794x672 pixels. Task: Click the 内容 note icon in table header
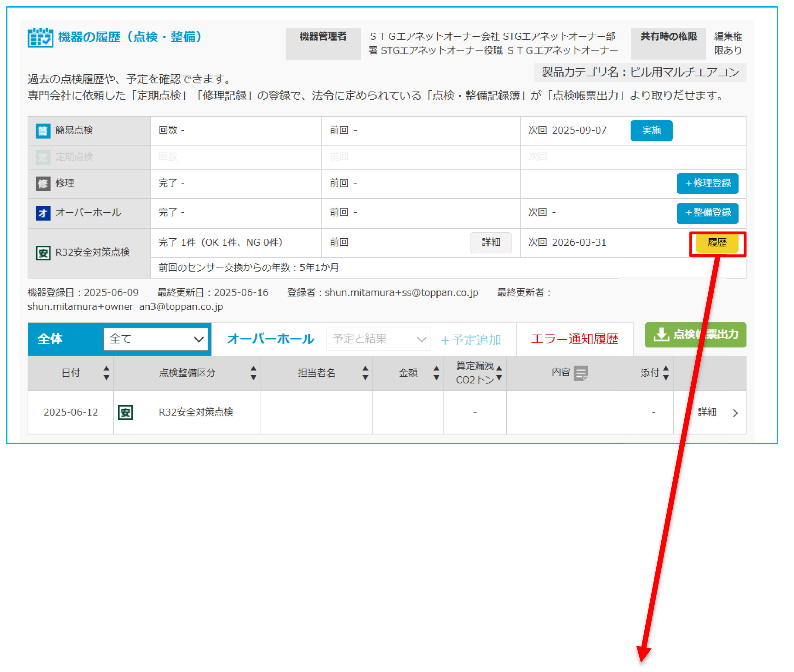(581, 373)
